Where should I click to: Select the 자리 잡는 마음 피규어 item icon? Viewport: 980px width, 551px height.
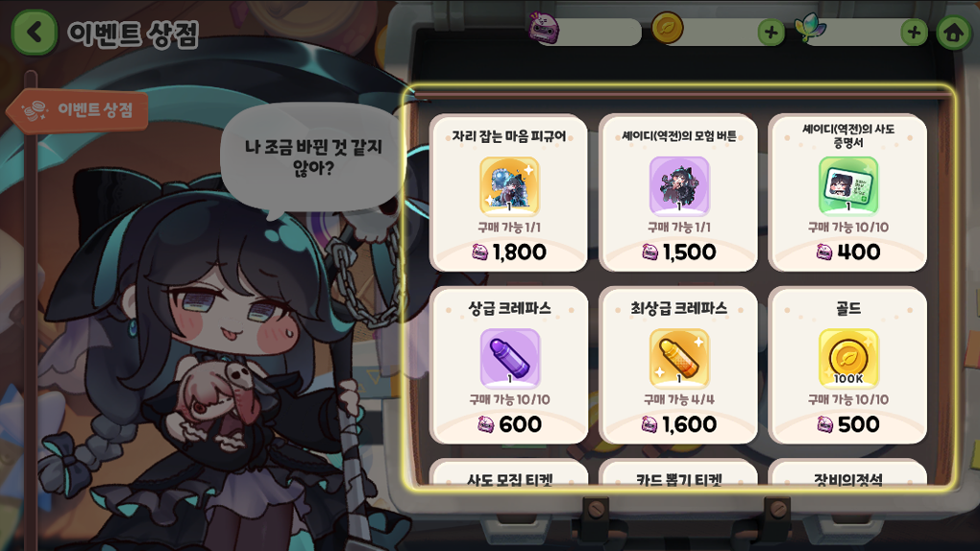pyautogui.click(x=509, y=186)
